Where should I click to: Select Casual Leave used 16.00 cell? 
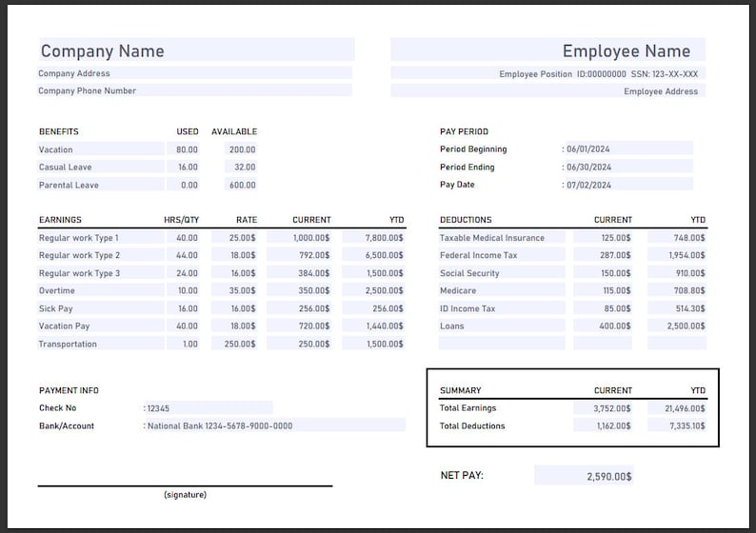(x=183, y=167)
